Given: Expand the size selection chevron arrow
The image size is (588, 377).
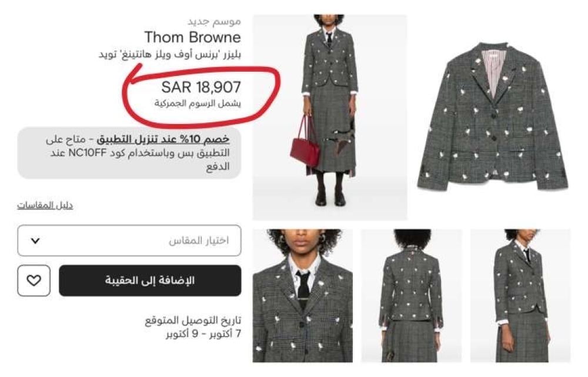Looking at the screenshot, I should coord(35,241).
